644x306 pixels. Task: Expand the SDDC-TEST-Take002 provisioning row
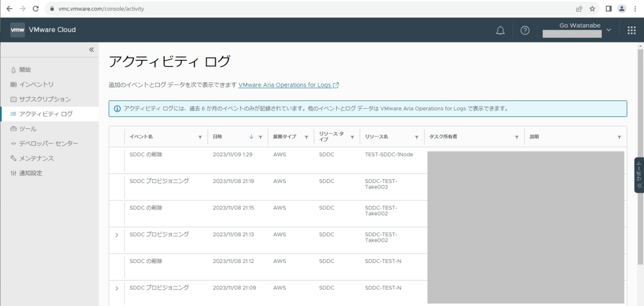116,235
